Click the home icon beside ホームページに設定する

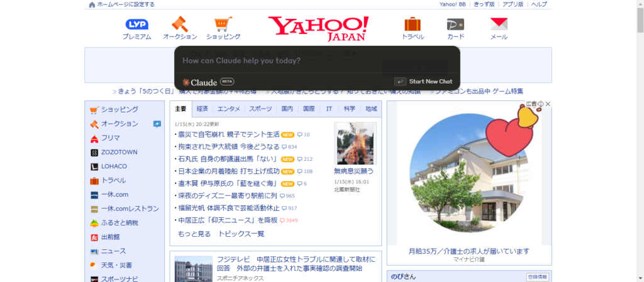click(92, 4)
